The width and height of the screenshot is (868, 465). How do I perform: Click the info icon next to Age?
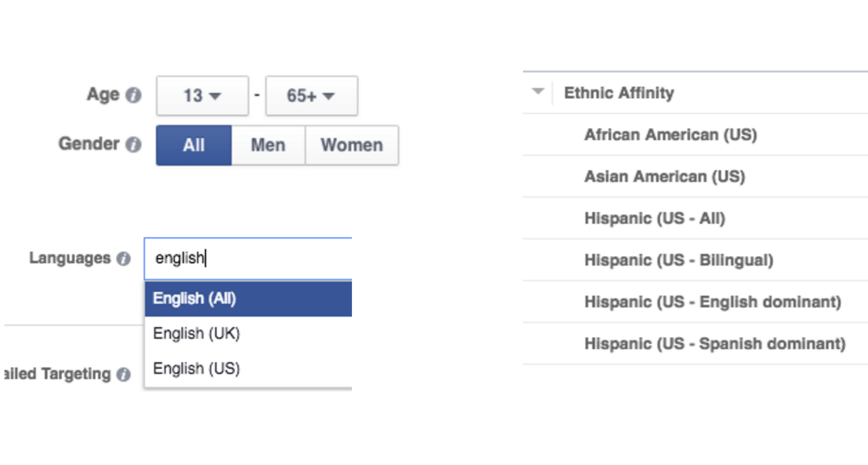[x=133, y=96]
